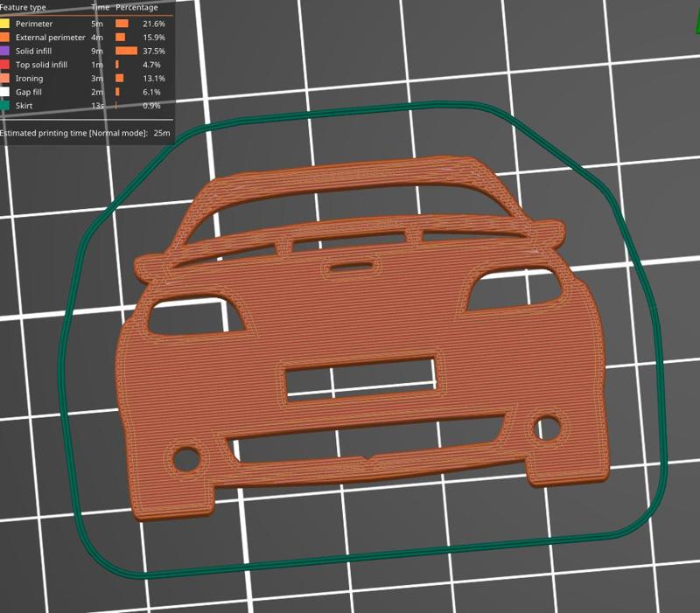
Task: Click the green Skirt color swatch
Action: pyautogui.click(x=4, y=105)
